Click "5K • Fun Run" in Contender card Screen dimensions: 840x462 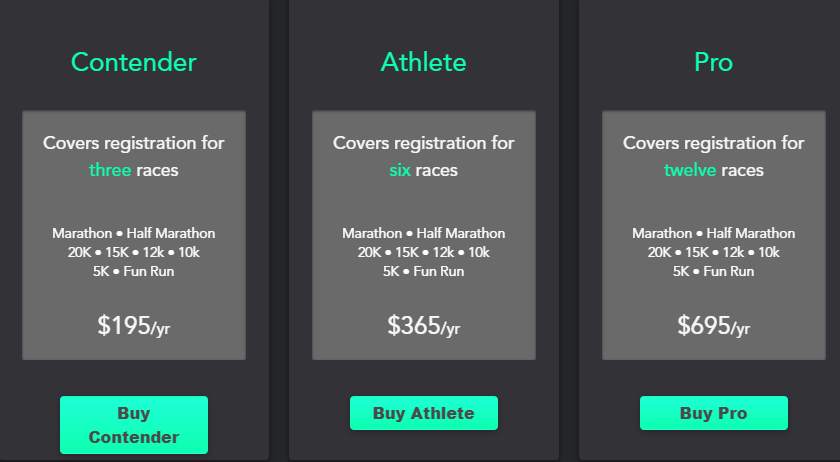point(134,271)
